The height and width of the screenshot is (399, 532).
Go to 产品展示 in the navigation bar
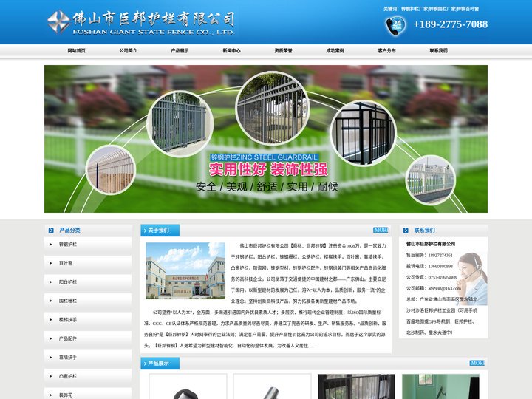180,50
